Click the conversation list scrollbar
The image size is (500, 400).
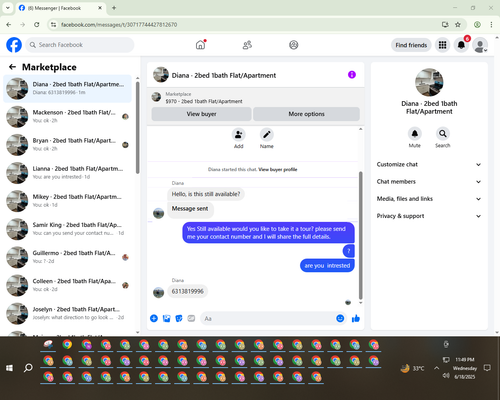pyautogui.click(x=137, y=127)
